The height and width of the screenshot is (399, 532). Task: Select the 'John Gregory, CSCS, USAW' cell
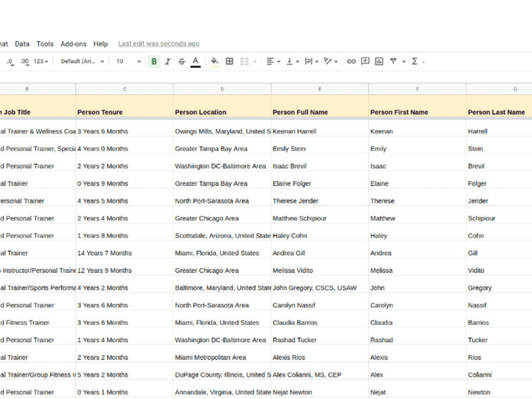pos(320,284)
